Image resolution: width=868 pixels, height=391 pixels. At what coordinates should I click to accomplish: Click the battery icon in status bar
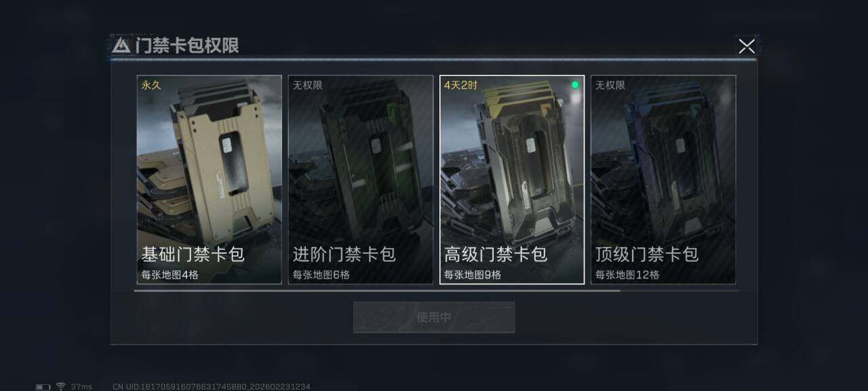point(43,387)
